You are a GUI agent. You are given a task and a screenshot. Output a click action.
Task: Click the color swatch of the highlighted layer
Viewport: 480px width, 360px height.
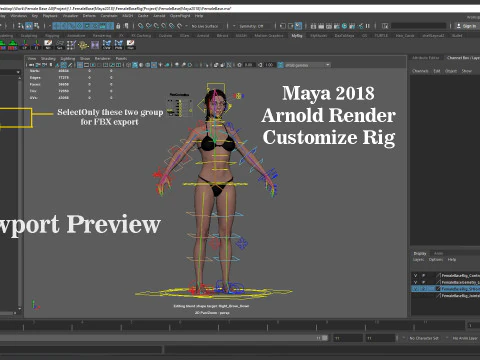point(438,289)
